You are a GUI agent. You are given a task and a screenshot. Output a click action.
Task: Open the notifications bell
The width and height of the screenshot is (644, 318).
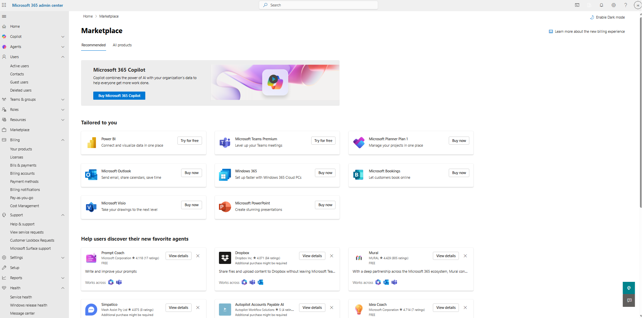pos(601,5)
